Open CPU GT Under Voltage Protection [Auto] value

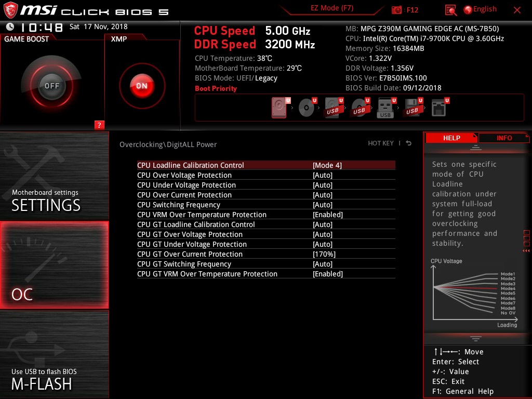[x=322, y=244]
